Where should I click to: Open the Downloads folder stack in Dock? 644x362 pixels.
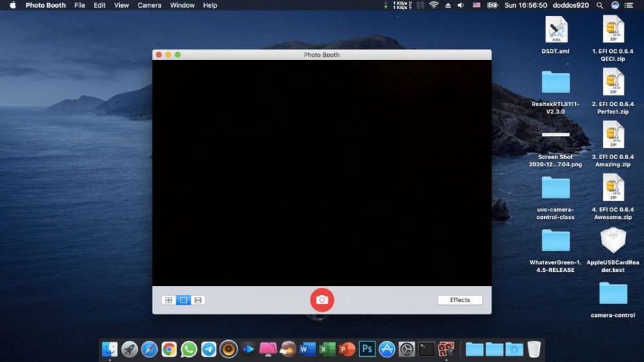[514, 349]
